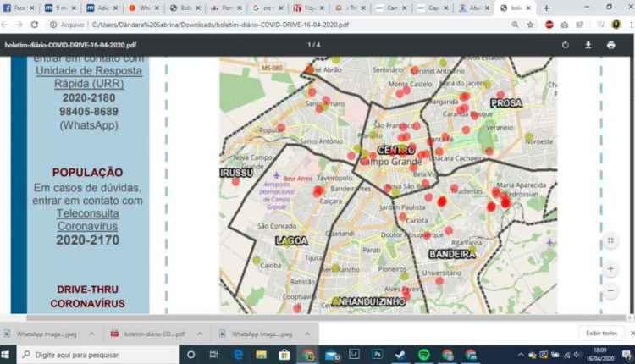Screen dimensions: 635x364
Task: Open Unidade de Resposta Rápida (URR) link
Action: point(89,77)
